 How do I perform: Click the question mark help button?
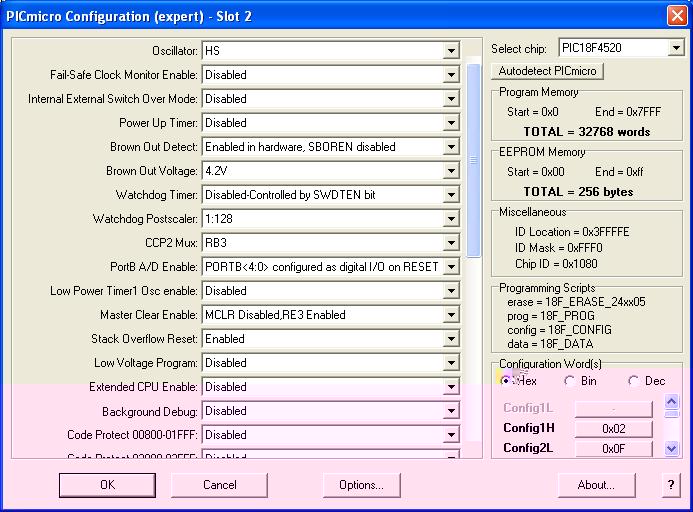click(671, 485)
